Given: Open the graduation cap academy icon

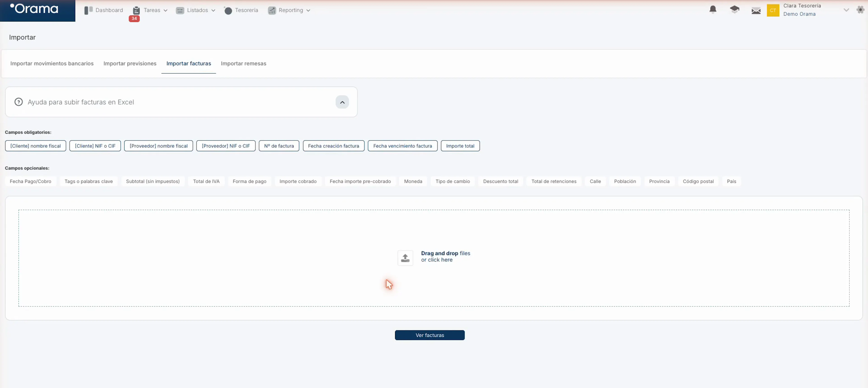Looking at the screenshot, I should 734,9.
